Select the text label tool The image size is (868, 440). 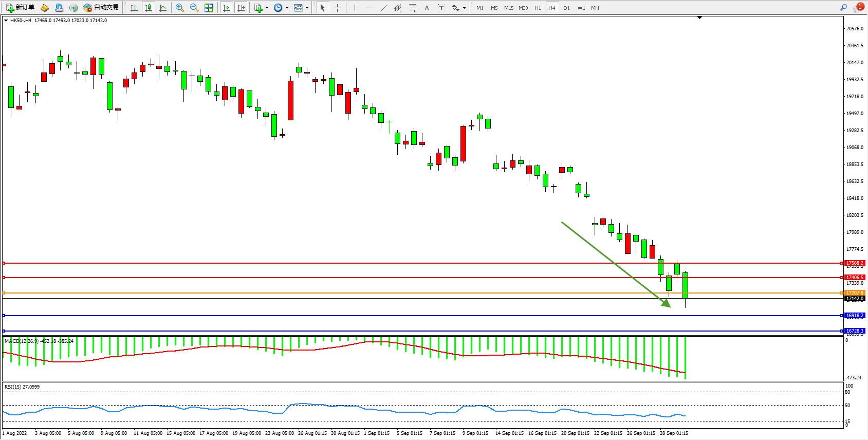441,8
